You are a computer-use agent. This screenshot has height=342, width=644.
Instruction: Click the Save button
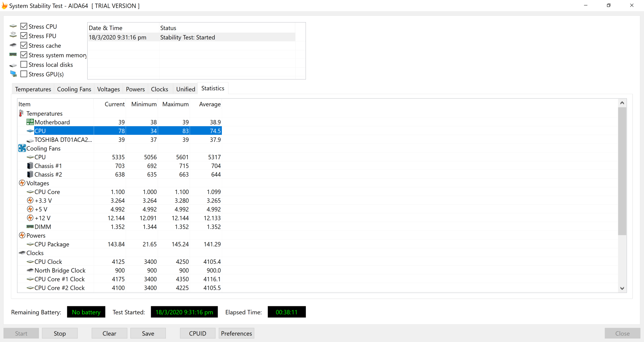coord(148,333)
